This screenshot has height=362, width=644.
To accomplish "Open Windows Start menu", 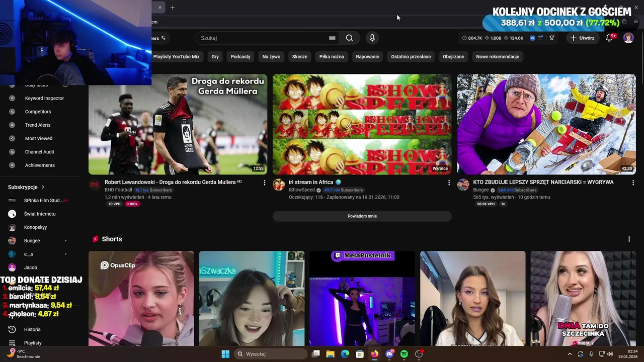I will (x=225, y=354).
